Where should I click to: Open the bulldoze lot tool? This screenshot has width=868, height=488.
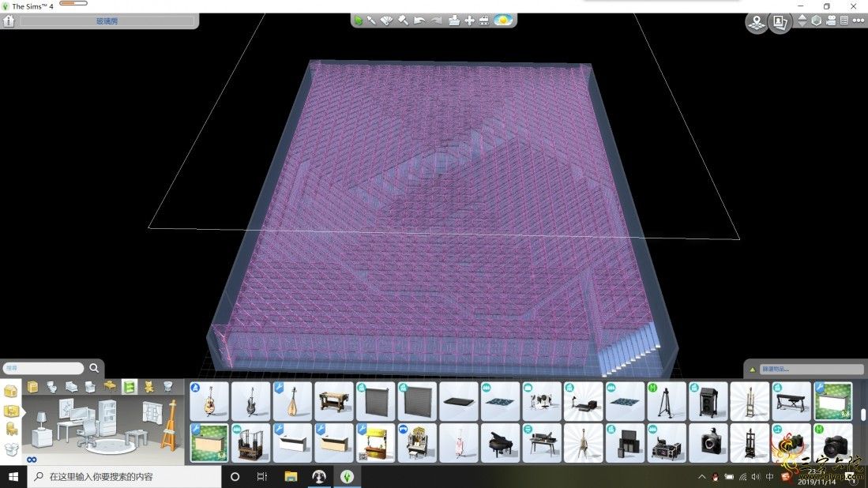pos(484,21)
